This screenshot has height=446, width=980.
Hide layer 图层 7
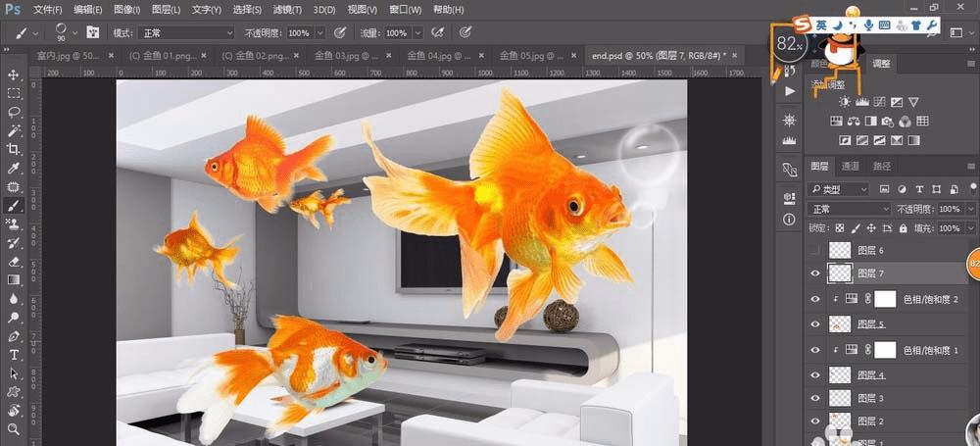pos(815,273)
